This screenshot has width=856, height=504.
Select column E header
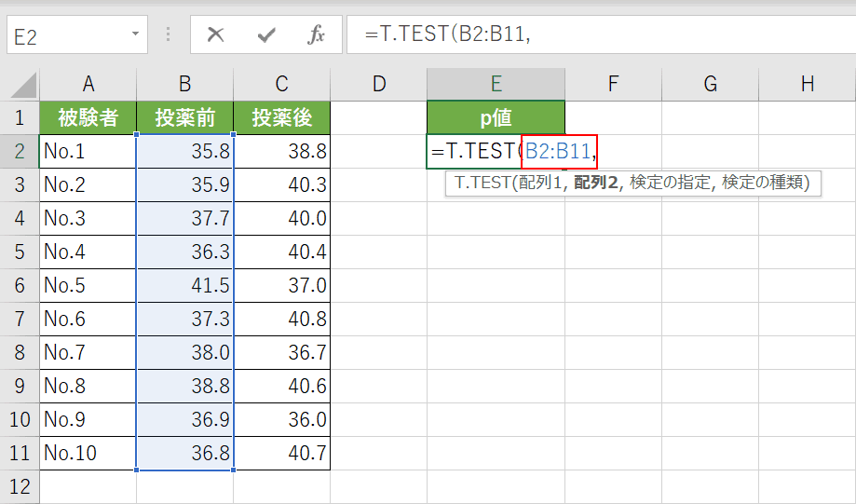[496, 84]
